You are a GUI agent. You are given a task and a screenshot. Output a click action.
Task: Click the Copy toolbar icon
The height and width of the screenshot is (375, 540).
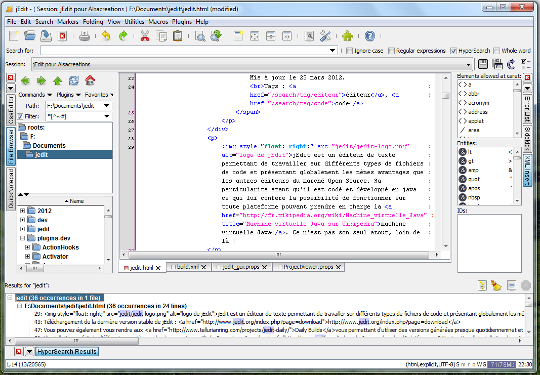point(161,36)
